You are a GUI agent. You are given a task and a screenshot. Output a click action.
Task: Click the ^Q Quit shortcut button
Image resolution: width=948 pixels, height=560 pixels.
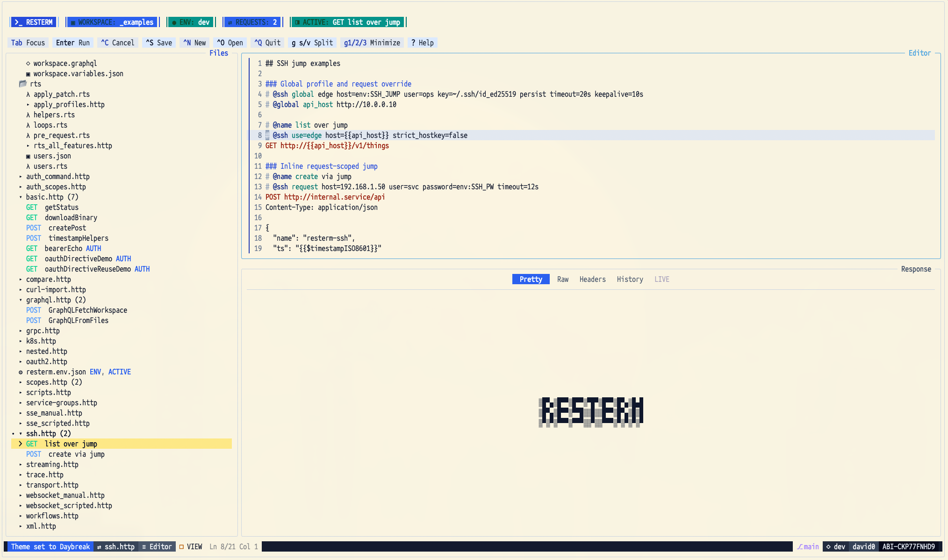[x=267, y=43]
